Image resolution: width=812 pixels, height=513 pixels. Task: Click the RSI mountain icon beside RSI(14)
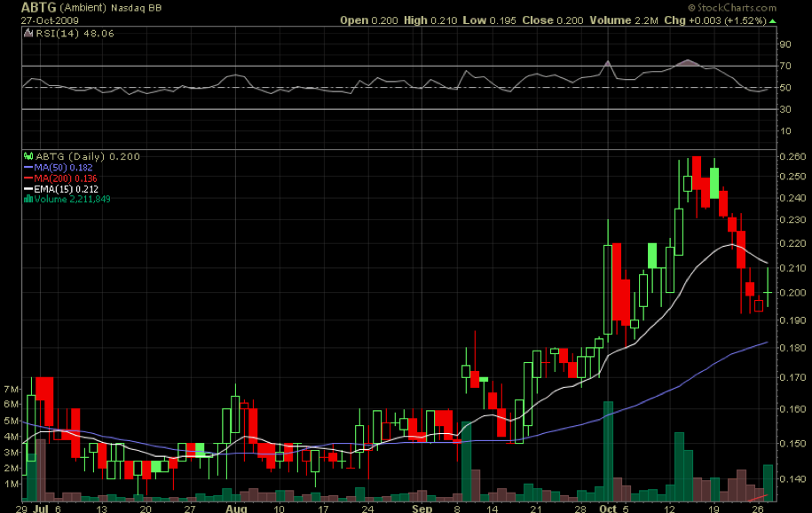point(28,34)
